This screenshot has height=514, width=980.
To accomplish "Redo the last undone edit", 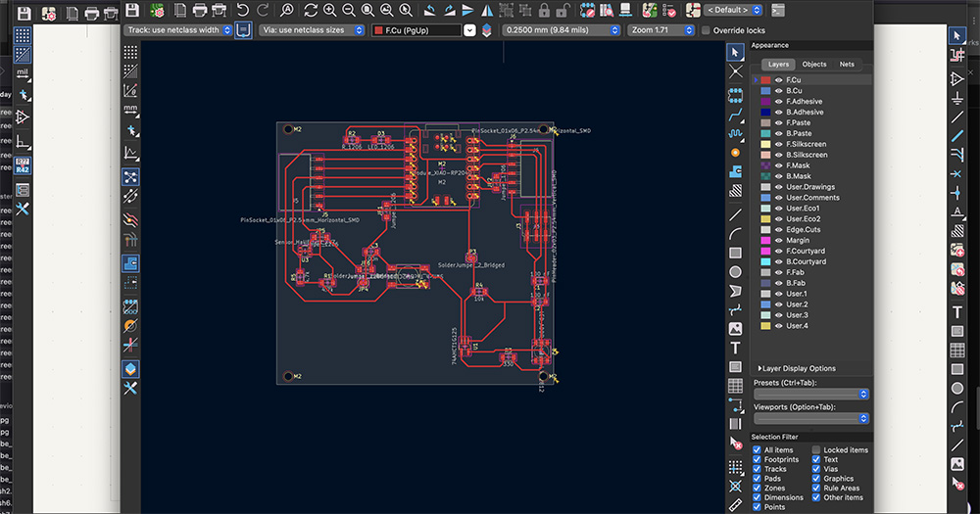I will pos(263,10).
